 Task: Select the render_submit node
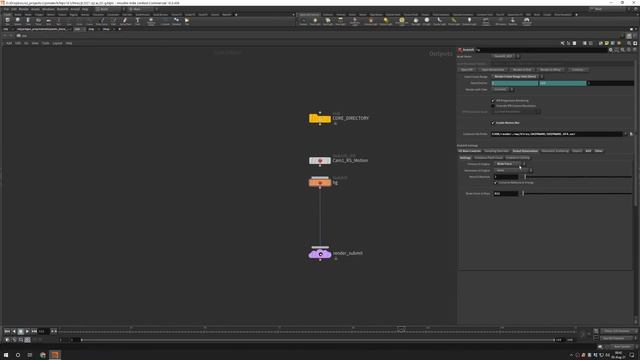click(320, 254)
